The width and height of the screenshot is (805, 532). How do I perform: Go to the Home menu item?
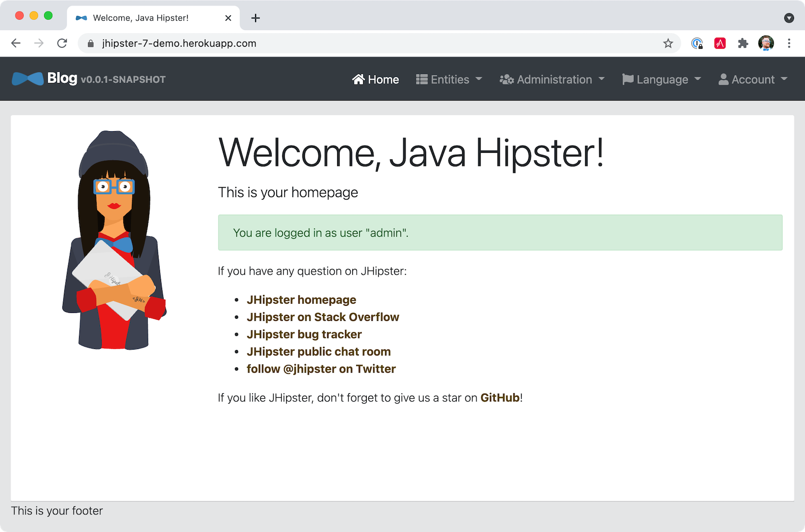[375, 79]
